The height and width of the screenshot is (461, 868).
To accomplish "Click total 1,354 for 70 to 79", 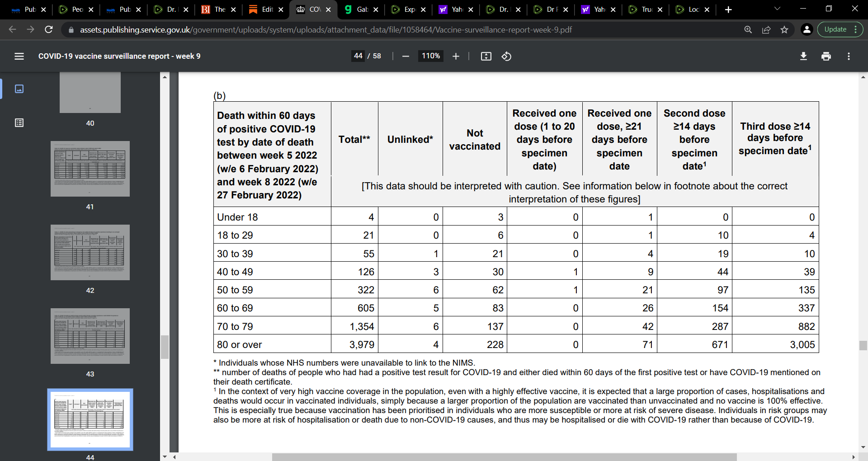I will pos(362,326).
